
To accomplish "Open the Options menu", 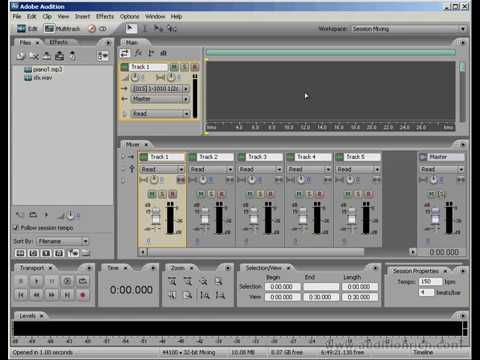I will coord(129,16).
